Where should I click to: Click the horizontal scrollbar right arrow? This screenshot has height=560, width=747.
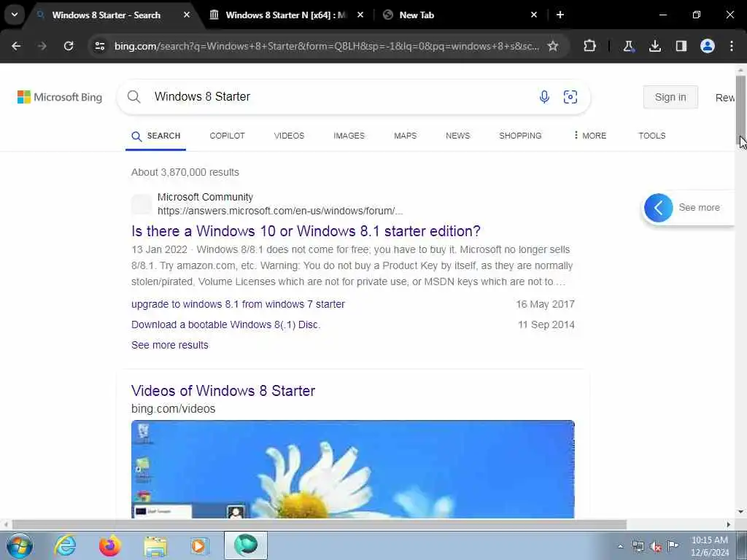point(729,525)
